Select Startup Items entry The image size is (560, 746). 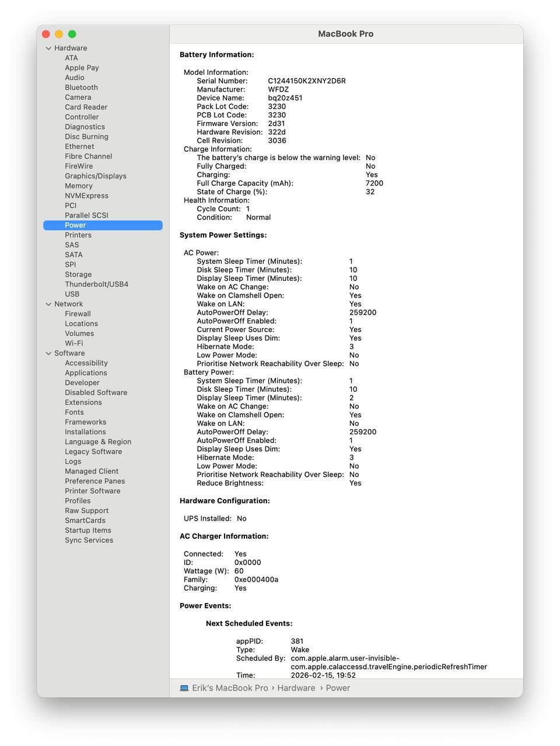click(88, 531)
